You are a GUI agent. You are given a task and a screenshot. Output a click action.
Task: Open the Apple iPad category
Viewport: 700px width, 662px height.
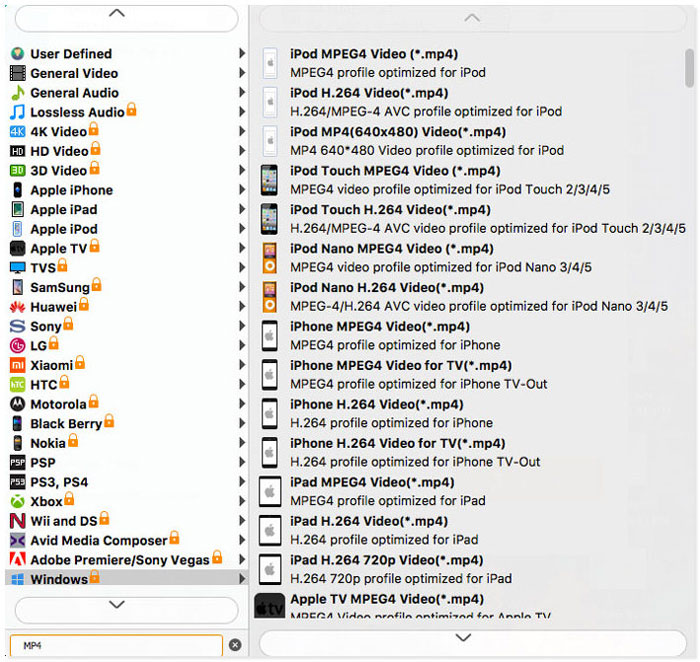(127, 209)
